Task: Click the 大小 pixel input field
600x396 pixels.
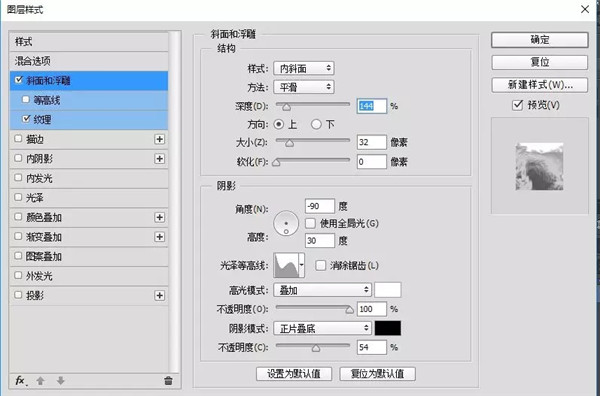Action: point(372,142)
